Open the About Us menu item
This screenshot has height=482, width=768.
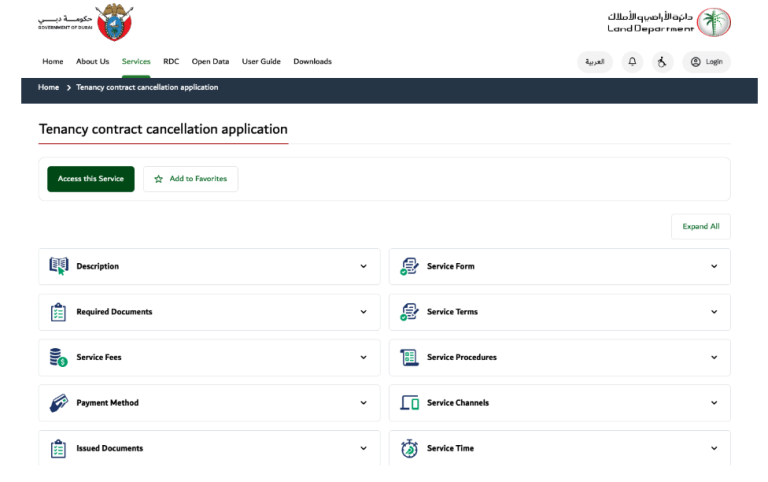(92, 62)
